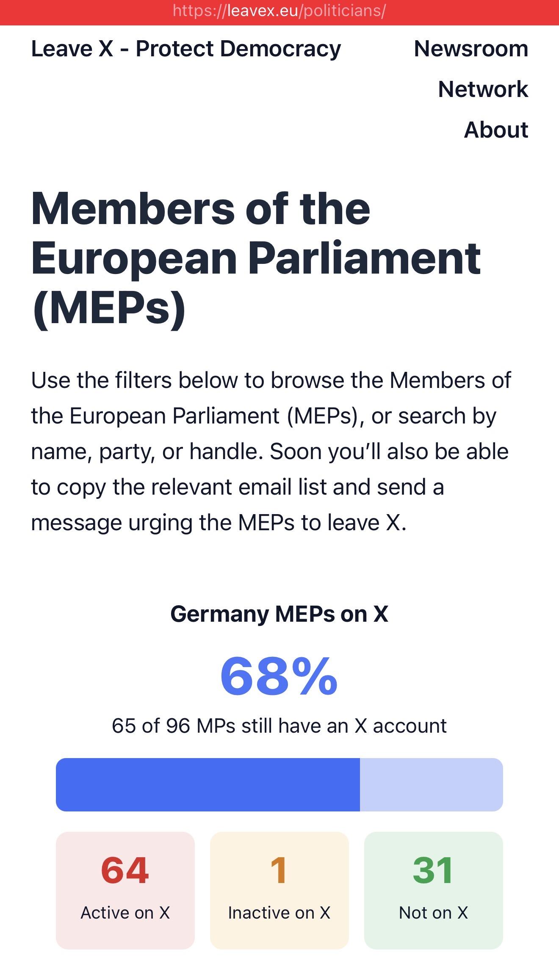The width and height of the screenshot is (559, 980).
Task: Open the Leave X - Protect Democracy homepage
Action: pos(186,49)
